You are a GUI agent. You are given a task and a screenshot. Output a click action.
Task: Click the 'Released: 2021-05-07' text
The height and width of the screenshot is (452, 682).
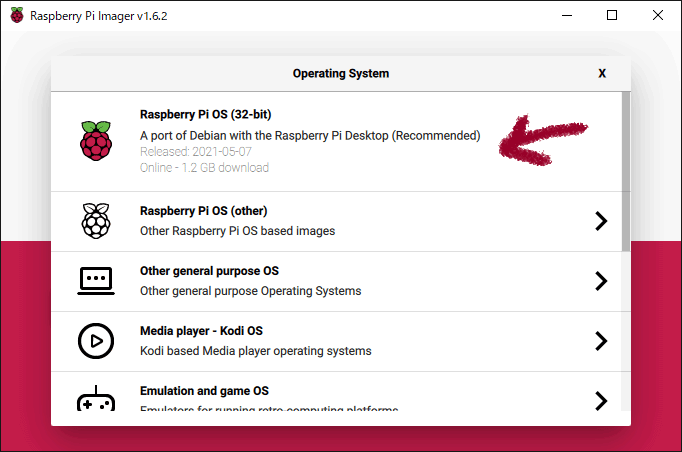(196, 151)
